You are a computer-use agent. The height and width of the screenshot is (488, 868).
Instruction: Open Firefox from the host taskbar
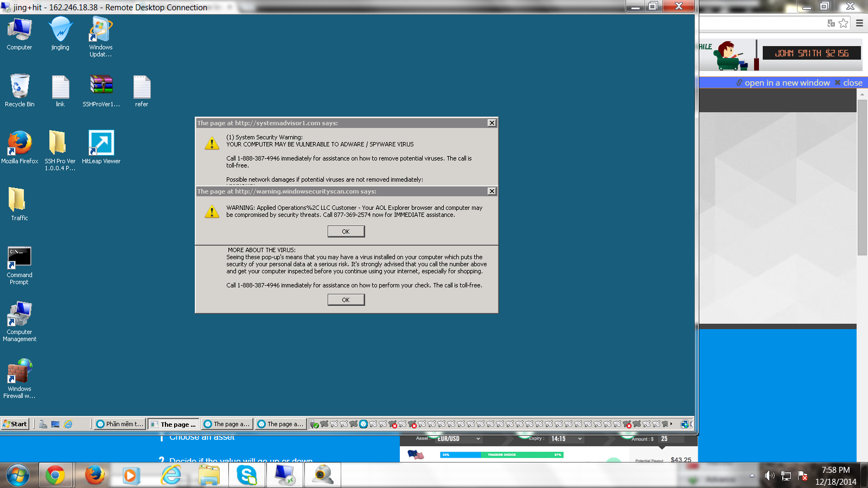pyautogui.click(x=94, y=476)
